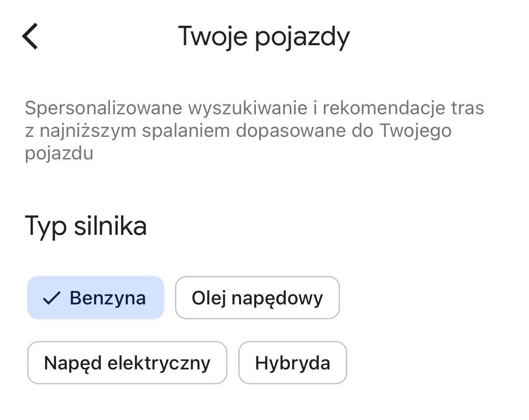Click the checkmark inside the Benzyna chip
The width and height of the screenshot is (529, 420).
[x=51, y=297]
